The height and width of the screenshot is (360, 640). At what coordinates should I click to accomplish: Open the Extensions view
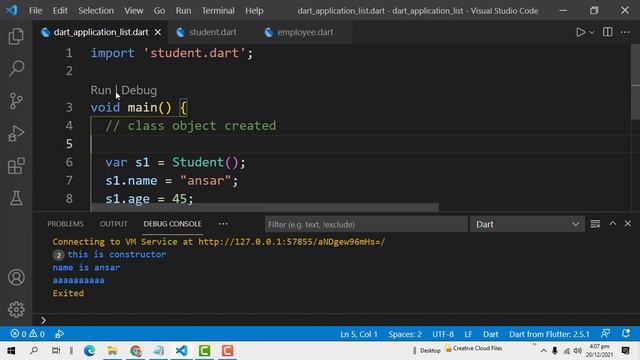tap(16, 166)
